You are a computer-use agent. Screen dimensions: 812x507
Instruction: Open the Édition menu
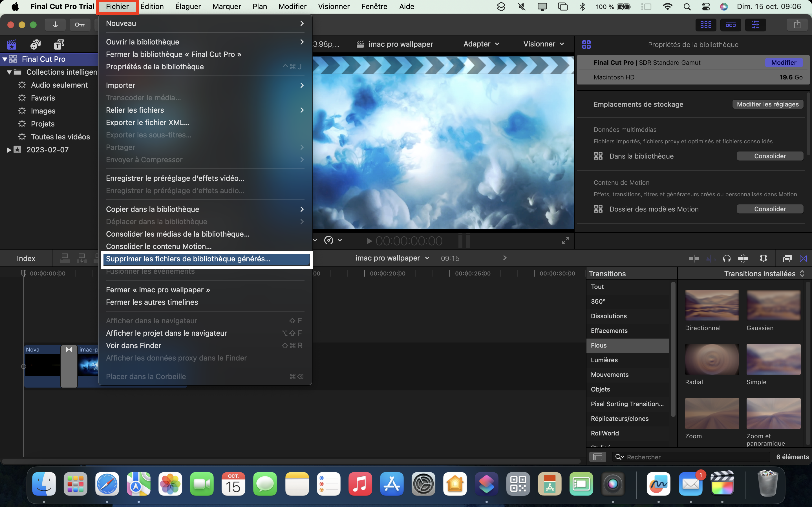(x=152, y=6)
